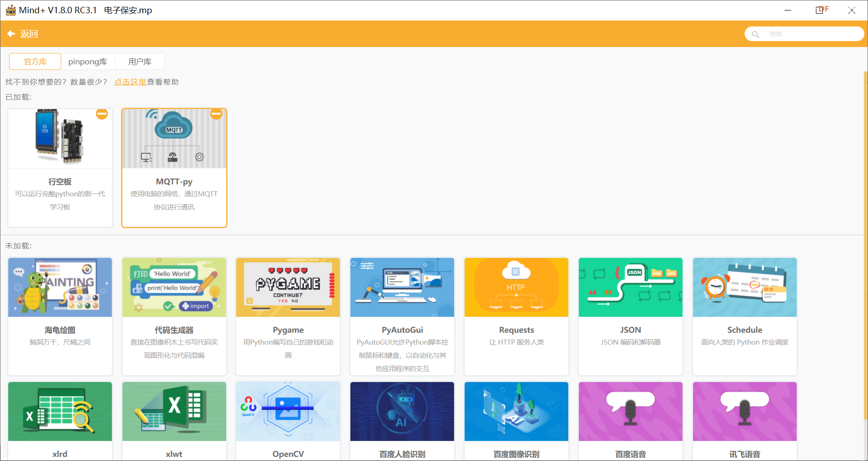Click the JSON title text
This screenshot has width=868, height=461.
pos(630,330)
